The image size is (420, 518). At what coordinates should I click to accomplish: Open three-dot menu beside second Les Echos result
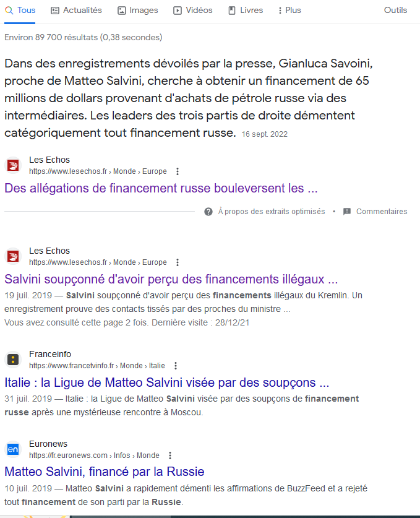[x=178, y=262]
